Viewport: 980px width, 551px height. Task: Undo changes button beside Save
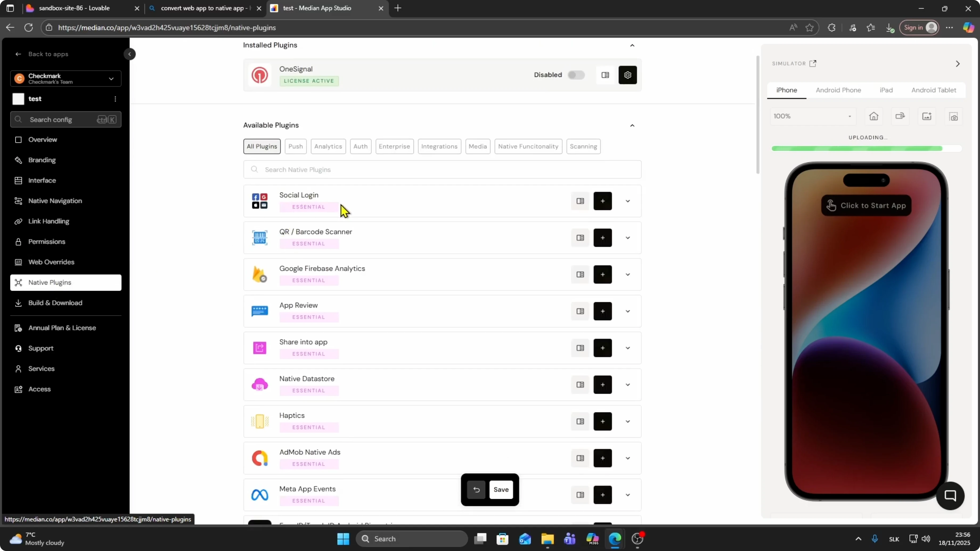click(x=476, y=490)
